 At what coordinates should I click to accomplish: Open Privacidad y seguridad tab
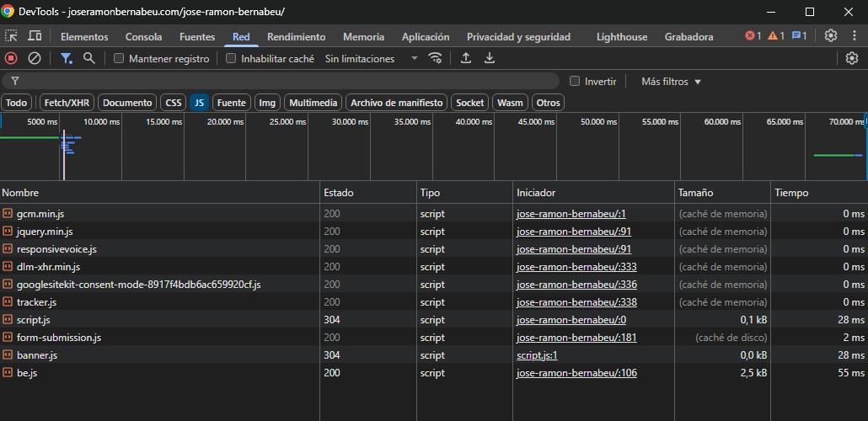click(x=519, y=37)
